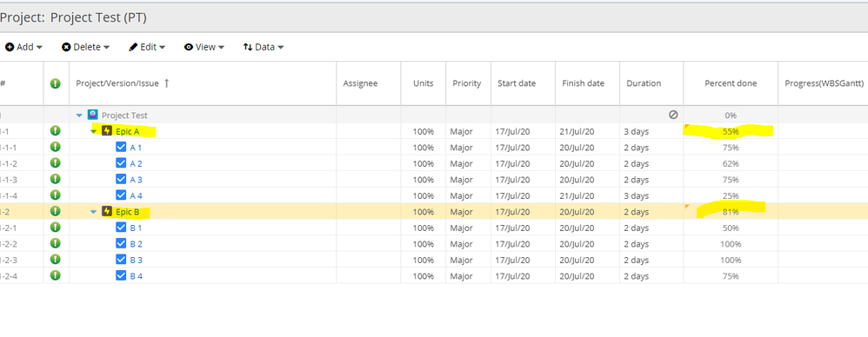Open the View menu

coord(204,47)
